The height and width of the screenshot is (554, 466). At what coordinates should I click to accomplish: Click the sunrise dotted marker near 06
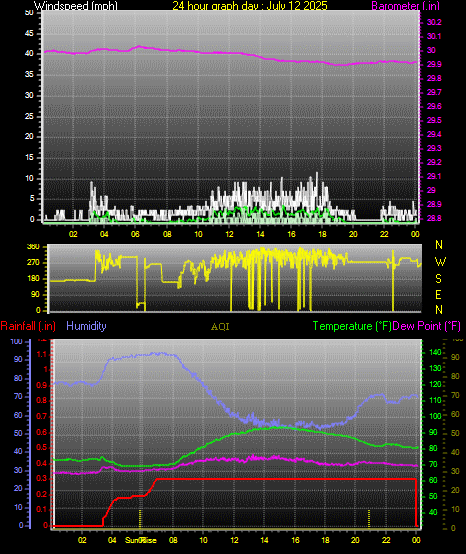click(140, 518)
